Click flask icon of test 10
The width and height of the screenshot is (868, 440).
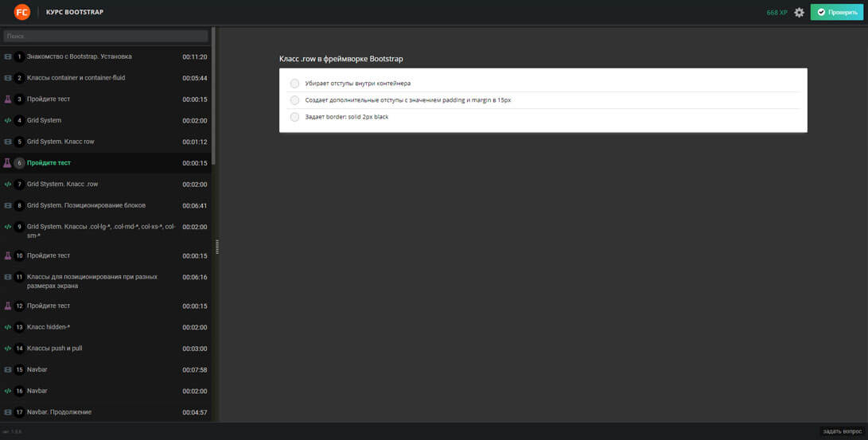click(8, 255)
